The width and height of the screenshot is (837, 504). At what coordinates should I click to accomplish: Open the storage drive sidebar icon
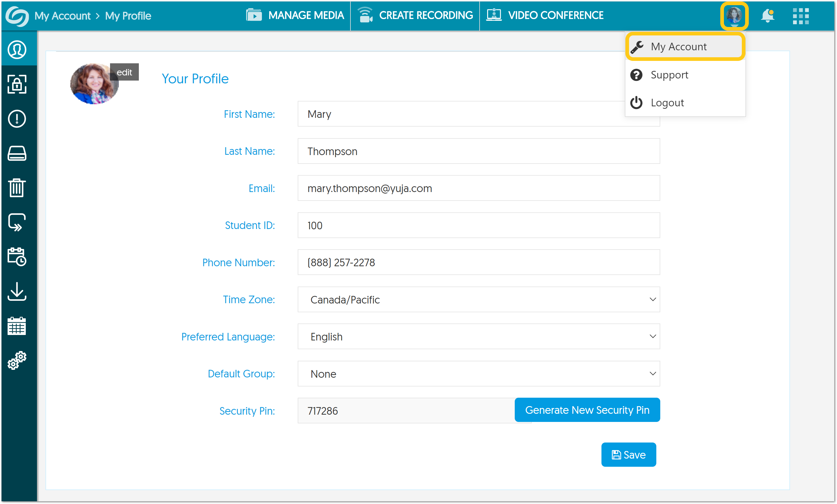point(17,153)
